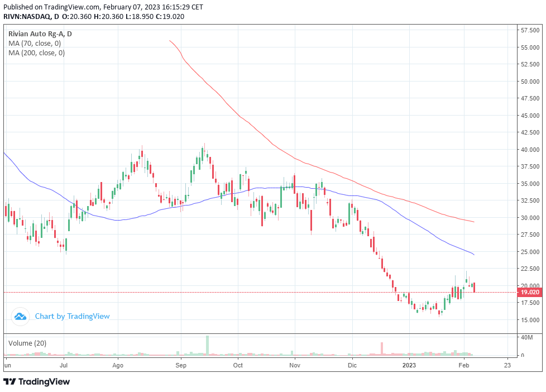
Task: Click the 42.500 price axis label
Action: pos(530,132)
